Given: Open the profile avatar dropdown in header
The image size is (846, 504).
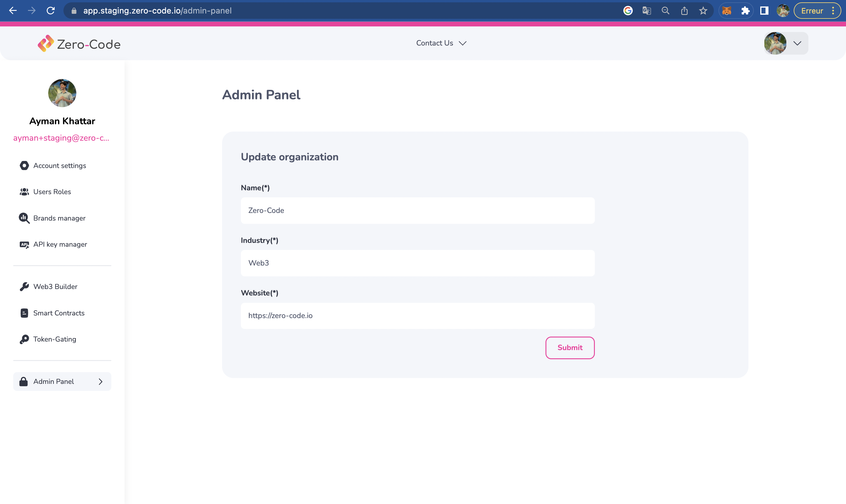Looking at the screenshot, I should [786, 43].
